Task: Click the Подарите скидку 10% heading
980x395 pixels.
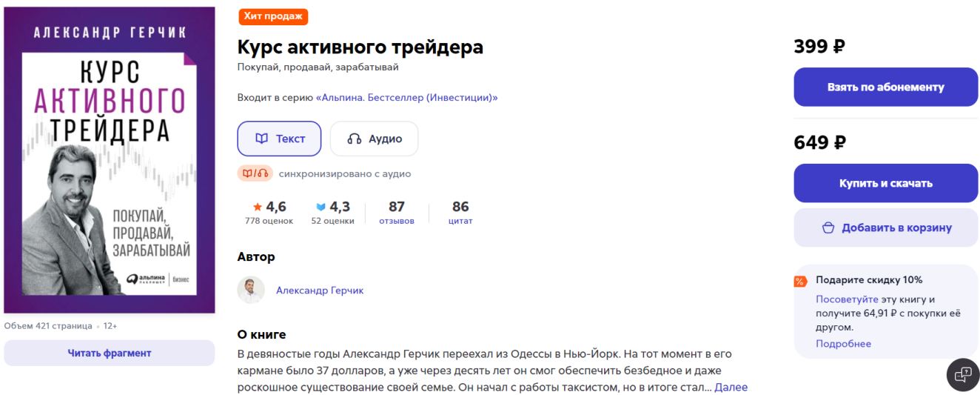Action: 869,280
